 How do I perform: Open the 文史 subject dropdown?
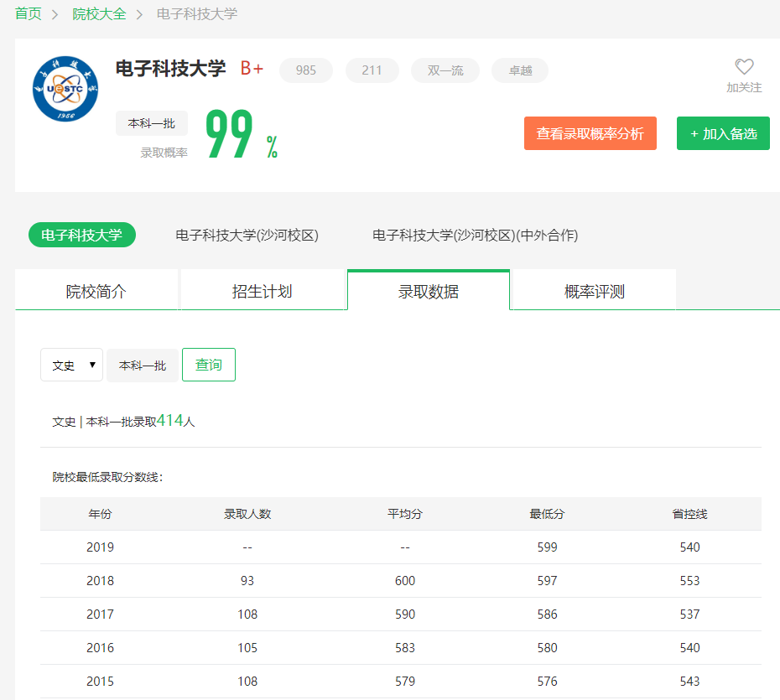point(71,365)
